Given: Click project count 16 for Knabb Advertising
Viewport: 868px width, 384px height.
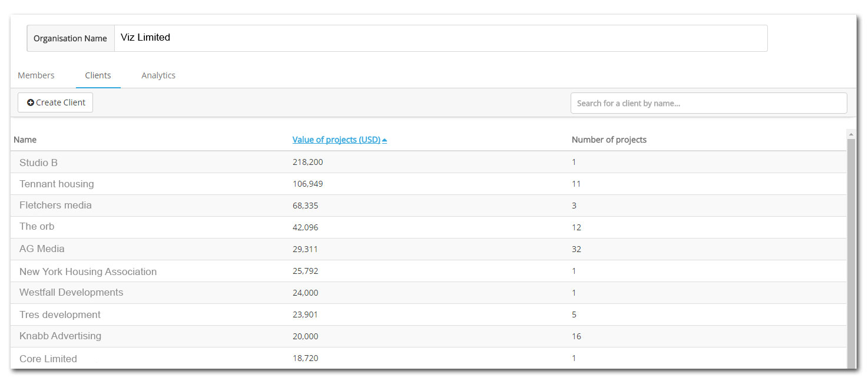Looking at the screenshot, I should pyautogui.click(x=576, y=336).
